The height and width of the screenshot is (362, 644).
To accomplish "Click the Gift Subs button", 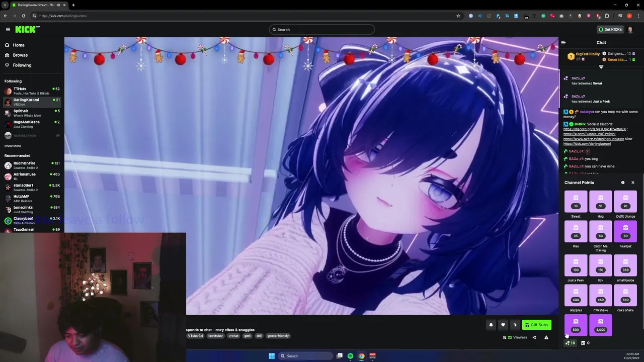I will point(536,325).
